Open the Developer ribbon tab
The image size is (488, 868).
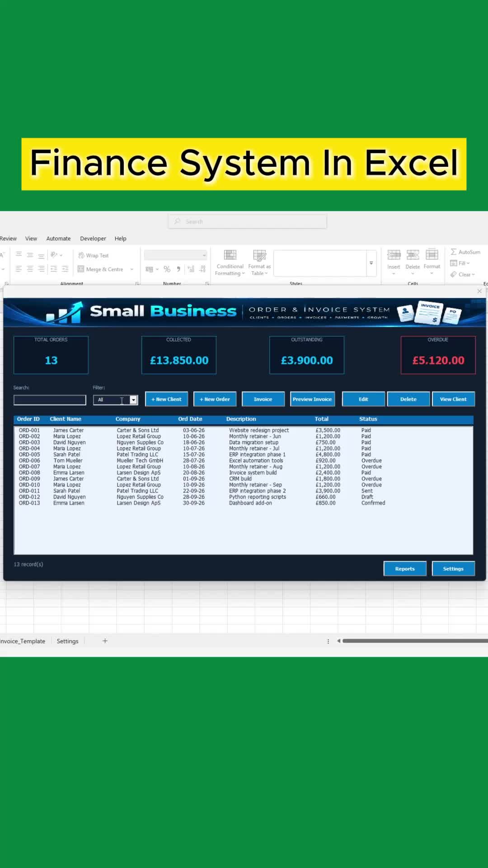pos(93,239)
